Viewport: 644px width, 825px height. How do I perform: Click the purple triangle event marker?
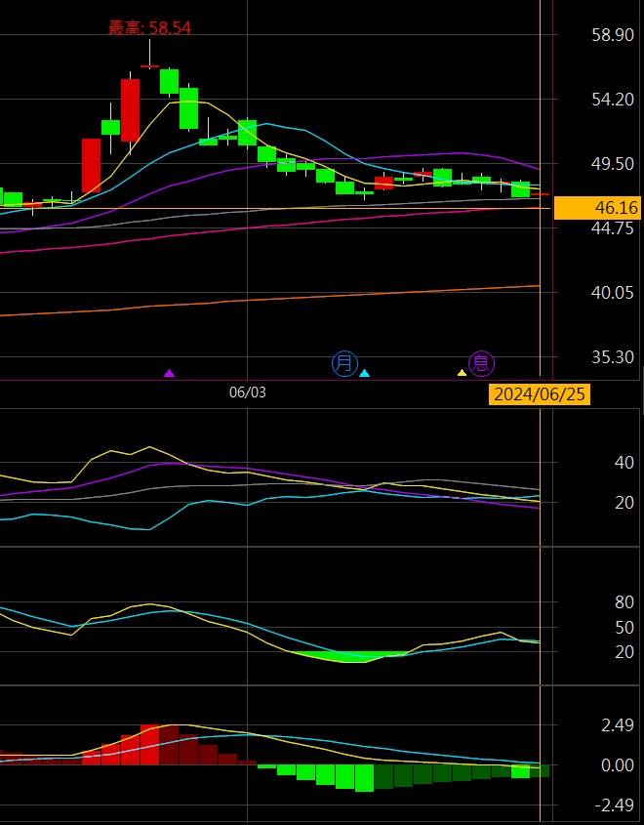click(169, 373)
